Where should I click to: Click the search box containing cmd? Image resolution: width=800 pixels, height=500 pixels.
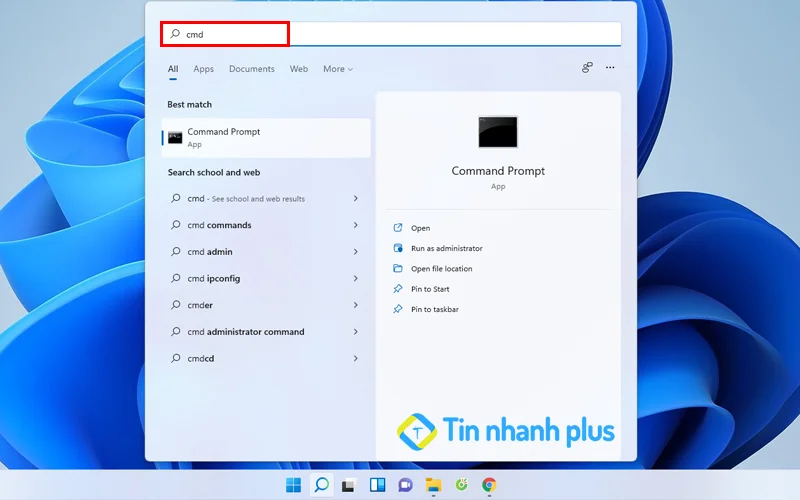point(390,34)
